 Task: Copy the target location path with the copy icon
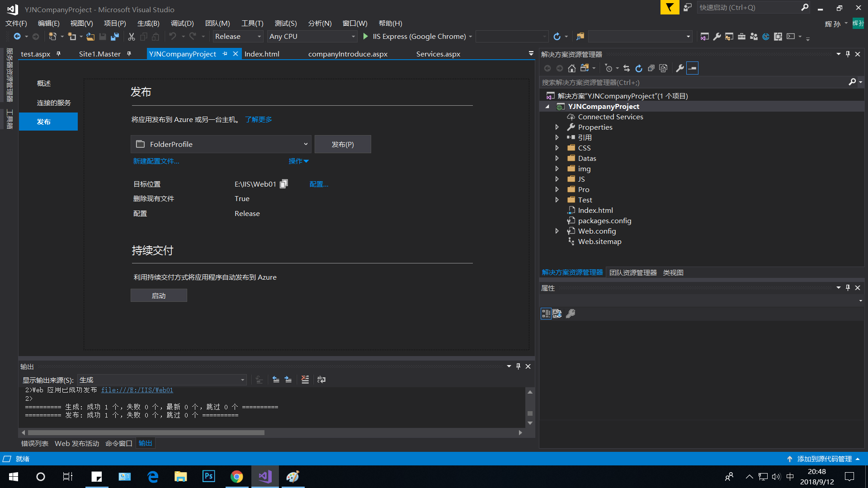(284, 184)
